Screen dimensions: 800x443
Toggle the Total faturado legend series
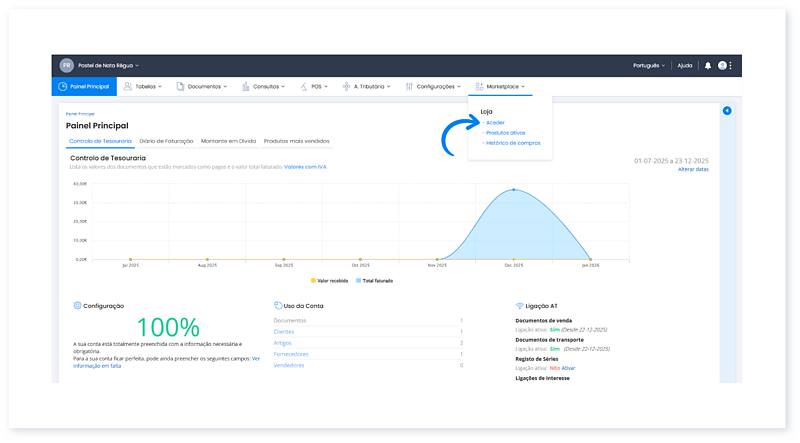(x=373, y=281)
